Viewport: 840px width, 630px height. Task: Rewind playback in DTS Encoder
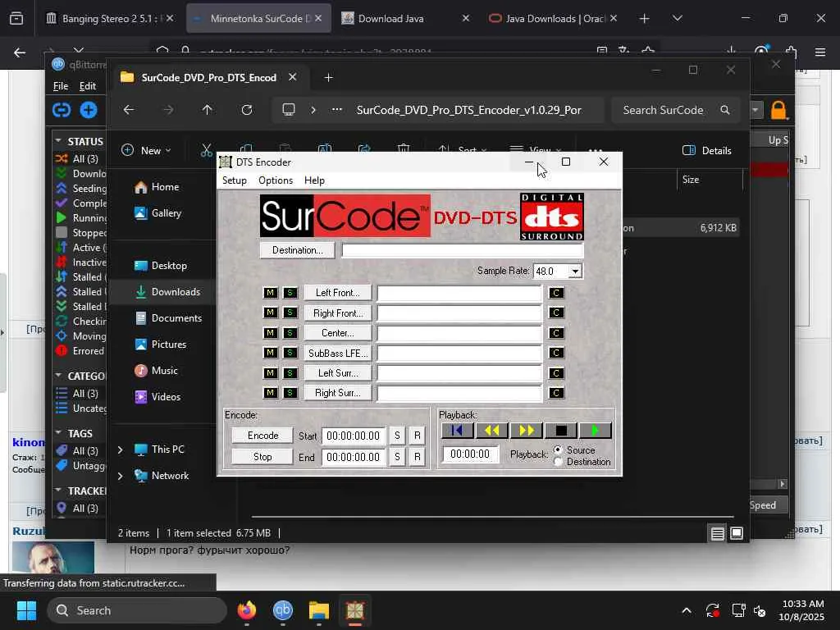[x=492, y=430]
